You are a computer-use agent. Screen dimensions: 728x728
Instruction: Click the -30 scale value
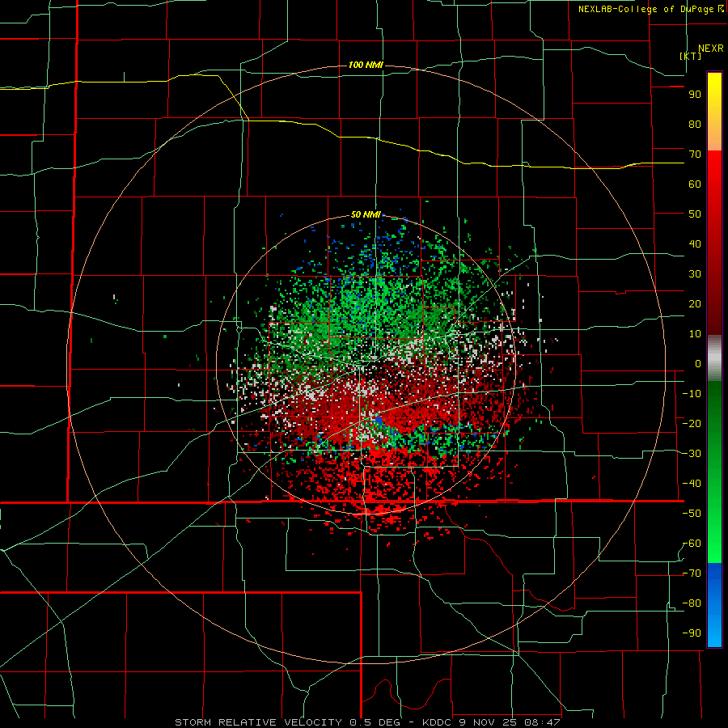pyautogui.click(x=692, y=454)
